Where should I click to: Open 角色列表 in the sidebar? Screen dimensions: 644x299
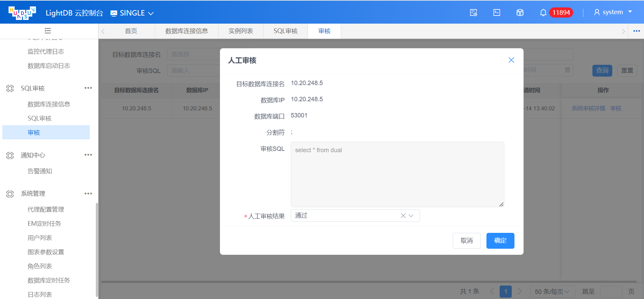click(40, 266)
